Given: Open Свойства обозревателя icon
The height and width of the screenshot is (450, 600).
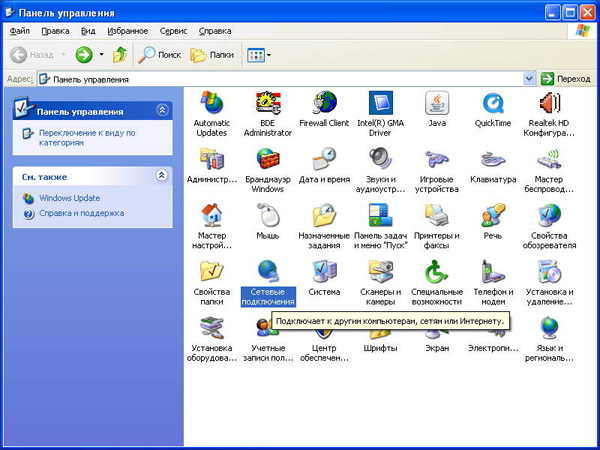Looking at the screenshot, I should 549,215.
